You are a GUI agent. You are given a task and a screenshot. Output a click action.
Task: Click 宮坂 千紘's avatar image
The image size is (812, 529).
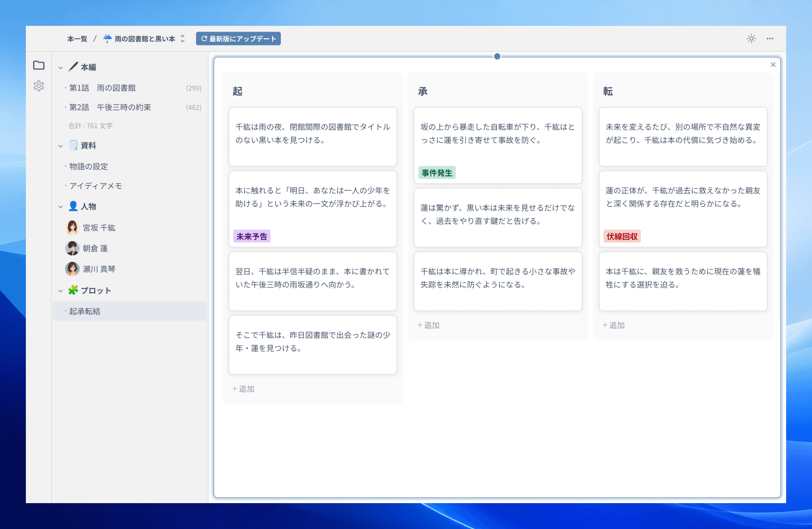coord(72,228)
